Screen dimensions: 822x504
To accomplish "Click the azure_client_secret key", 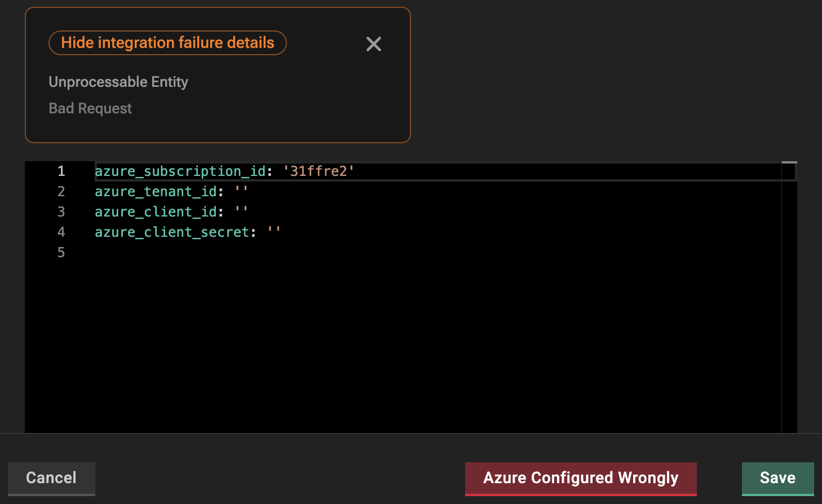I will (172, 232).
